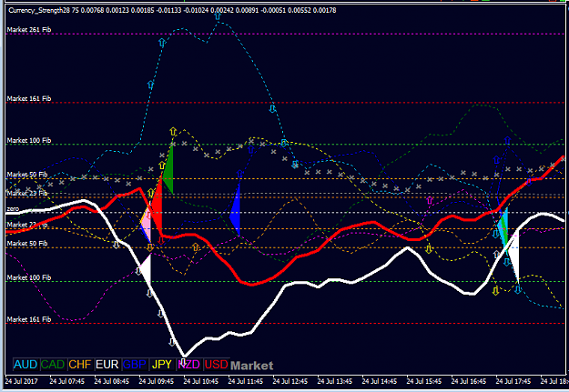Click the red USD currency label
The width and height of the screenshot is (569, 392).
click(217, 364)
